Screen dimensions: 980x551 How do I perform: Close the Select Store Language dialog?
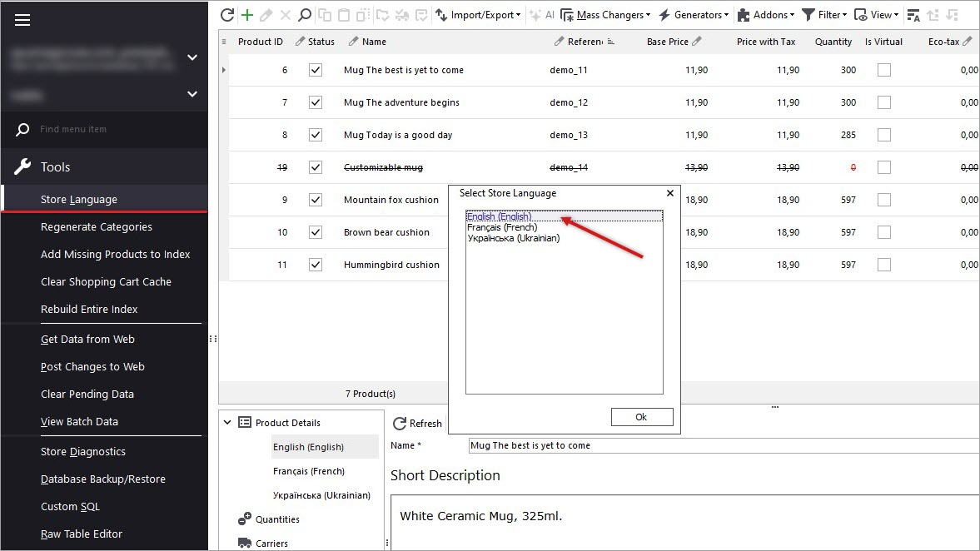[x=670, y=193]
